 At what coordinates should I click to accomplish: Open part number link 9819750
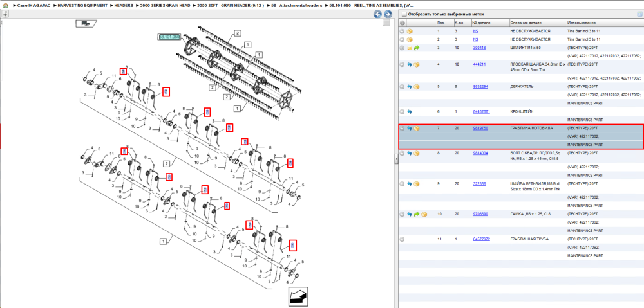pyautogui.click(x=480, y=129)
